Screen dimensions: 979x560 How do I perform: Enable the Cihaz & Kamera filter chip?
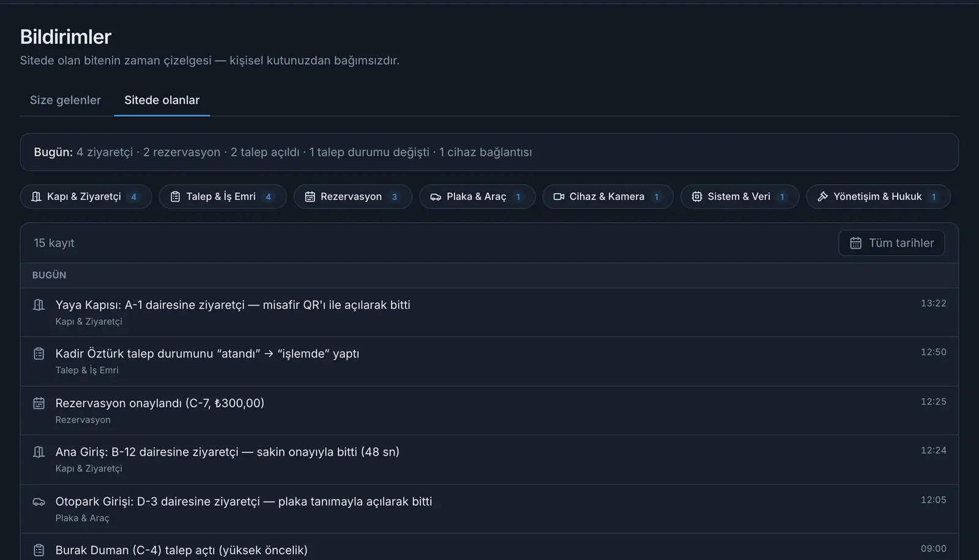[608, 197]
